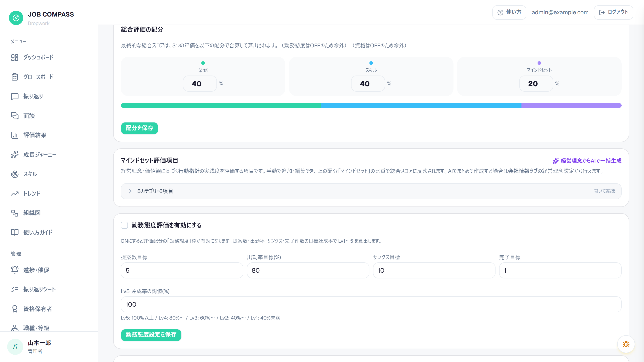644x362 pixels.
Task: Click admin@example.com account text
Action: point(560,13)
